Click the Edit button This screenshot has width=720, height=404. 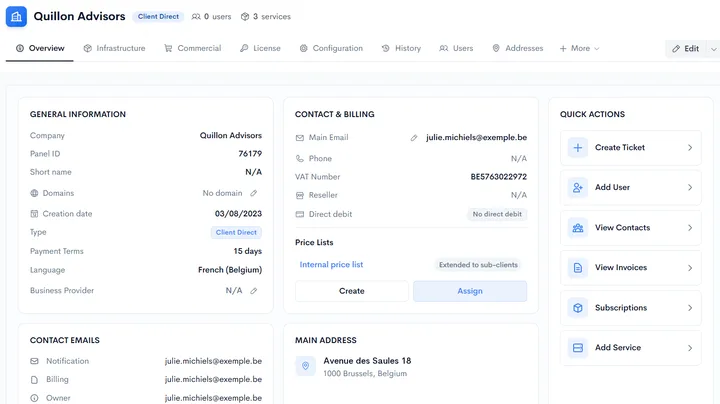click(x=686, y=49)
